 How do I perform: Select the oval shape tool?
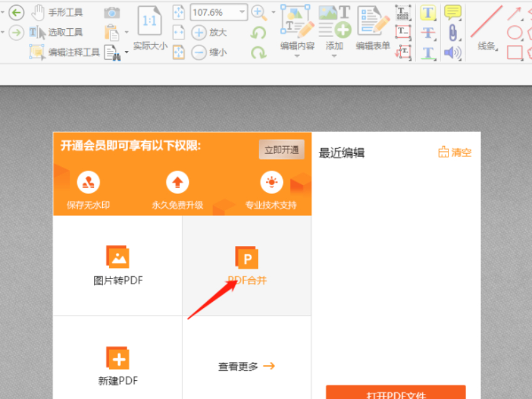pos(514,33)
